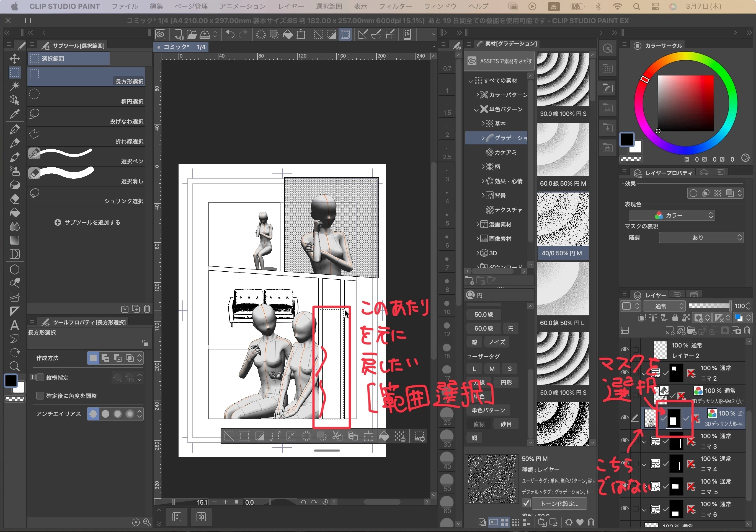This screenshot has width=756, height=532.
Task: Select the Fill bucket tool
Action: tap(14, 212)
